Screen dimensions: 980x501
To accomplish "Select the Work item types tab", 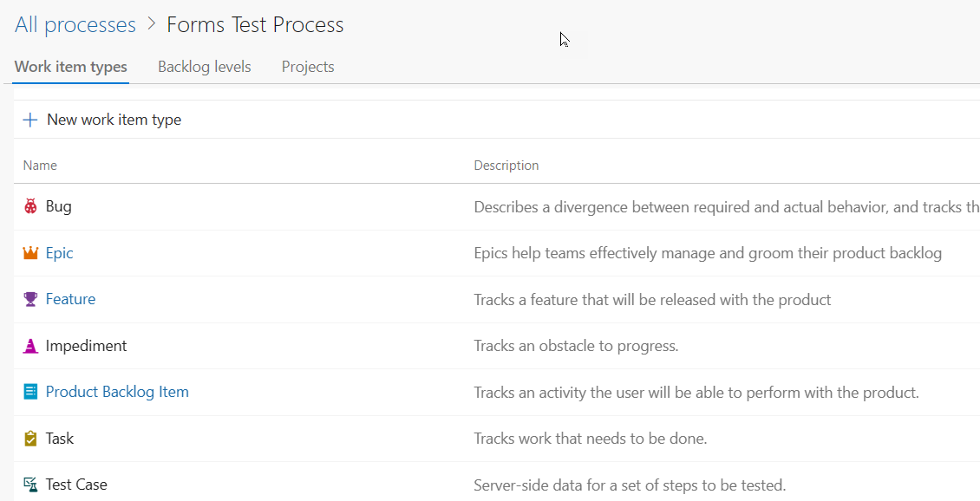I will (x=71, y=67).
